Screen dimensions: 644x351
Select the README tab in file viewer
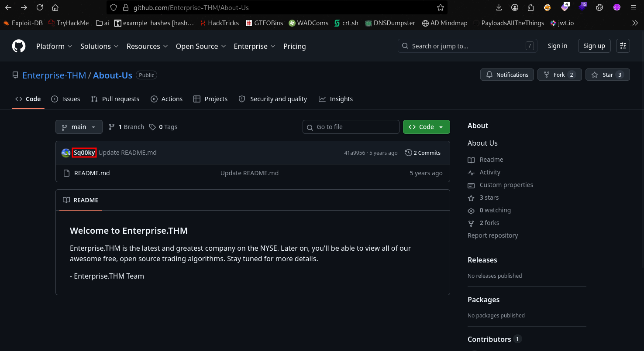81,200
